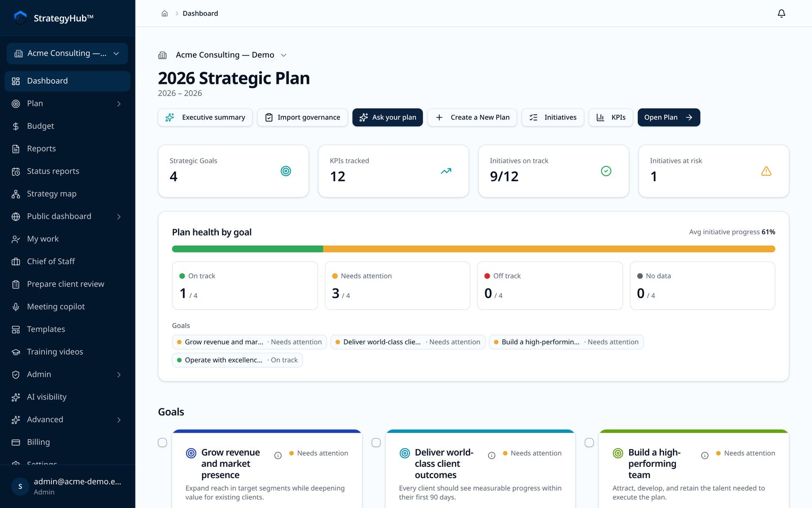
Task: Expand the Acme Consulting — Demo heading chevron
Action: [x=284, y=55]
